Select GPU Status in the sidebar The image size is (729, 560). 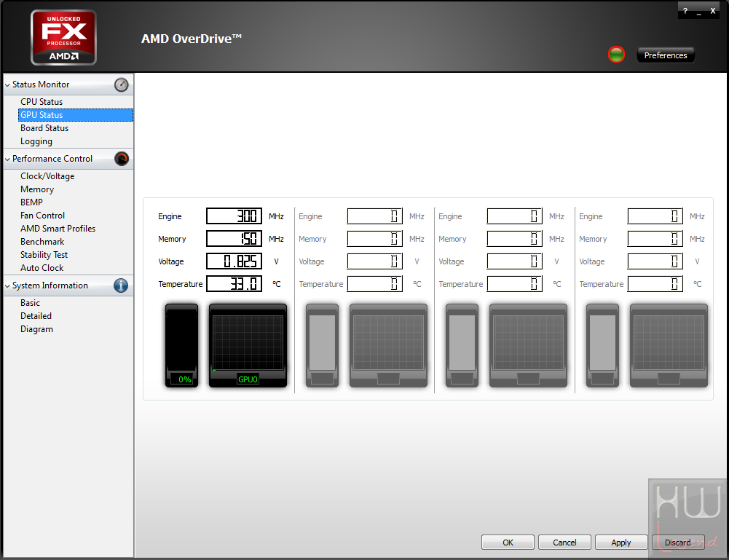coord(75,115)
